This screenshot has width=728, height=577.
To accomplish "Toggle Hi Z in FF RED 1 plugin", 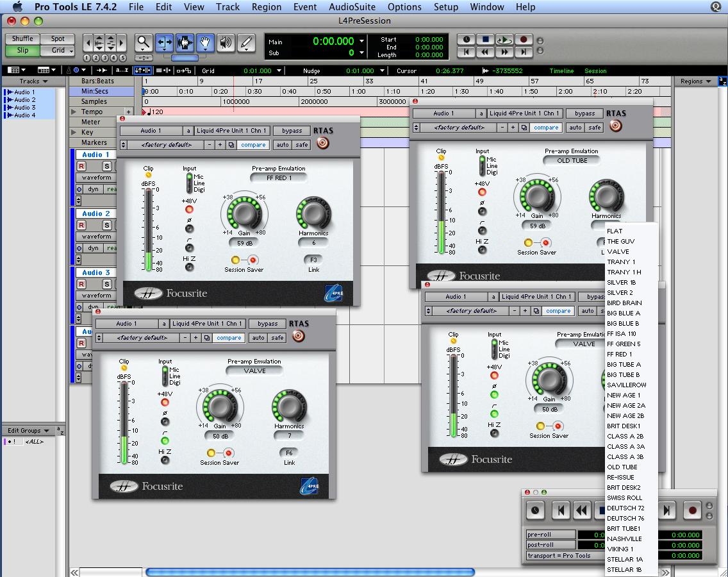I will point(189,267).
